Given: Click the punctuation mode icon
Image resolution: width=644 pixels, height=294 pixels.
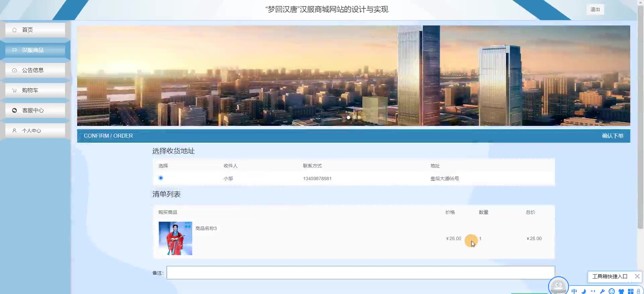Looking at the screenshot, I should click(x=593, y=291).
